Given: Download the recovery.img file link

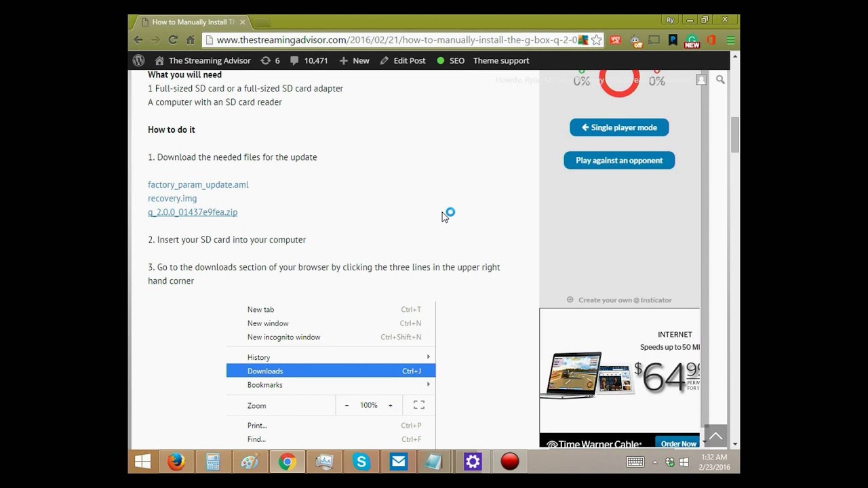Looking at the screenshot, I should pyautogui.click(x=172, y=198).
